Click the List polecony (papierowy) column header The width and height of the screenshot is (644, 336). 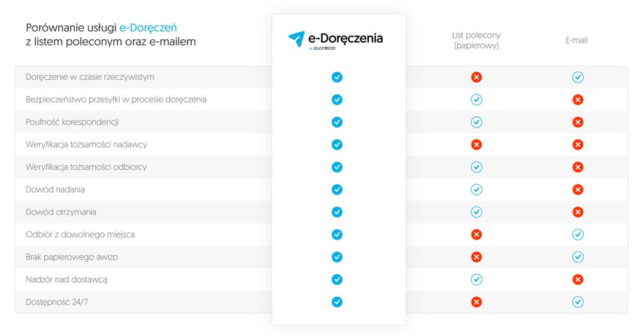click(x=477, y=41)
